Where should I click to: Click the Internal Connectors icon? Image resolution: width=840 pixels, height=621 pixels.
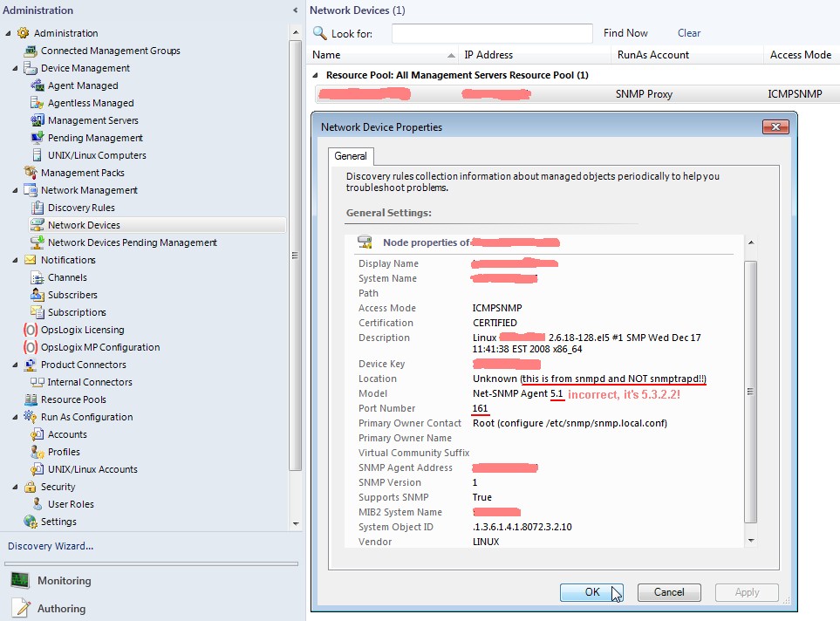pos(38,382)
